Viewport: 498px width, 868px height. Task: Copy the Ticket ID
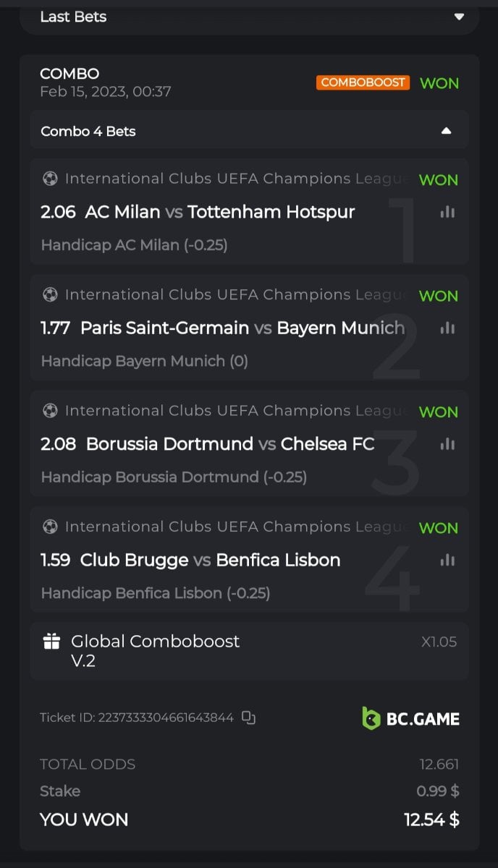[248, 718]
